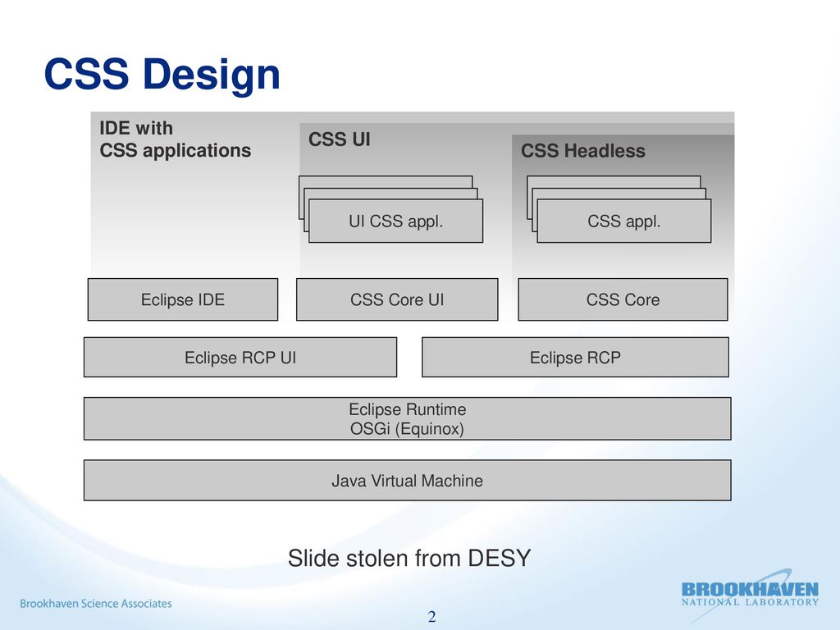Select the 'Slide stolen from DESY' caption

point(409,558)
